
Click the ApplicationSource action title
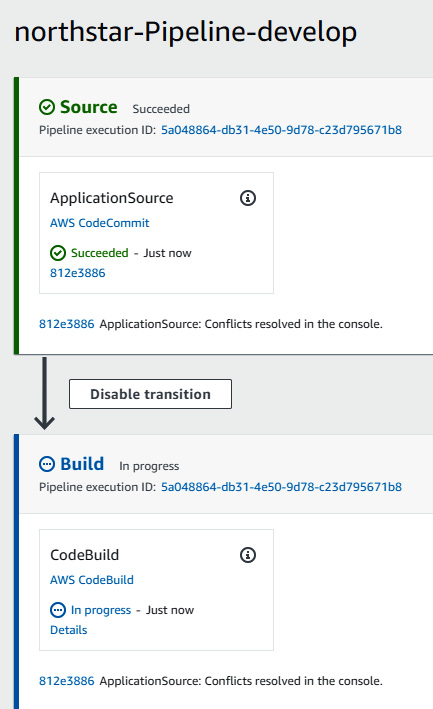[112, 198]
